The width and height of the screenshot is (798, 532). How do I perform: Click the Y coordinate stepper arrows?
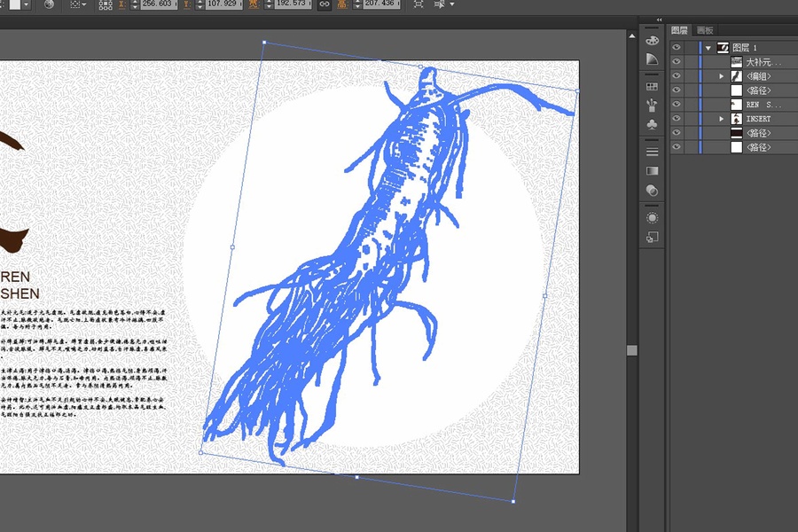[199, 4]
